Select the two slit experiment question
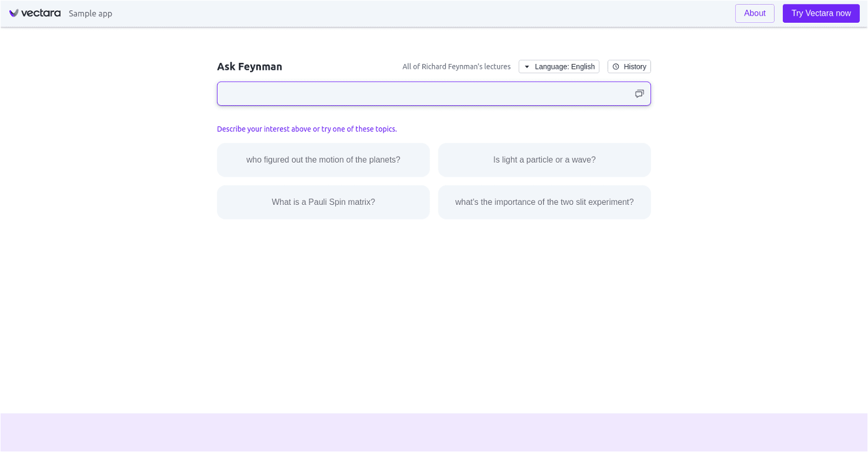The height and width of the screenshot is (452, 868). pos(544,202)
